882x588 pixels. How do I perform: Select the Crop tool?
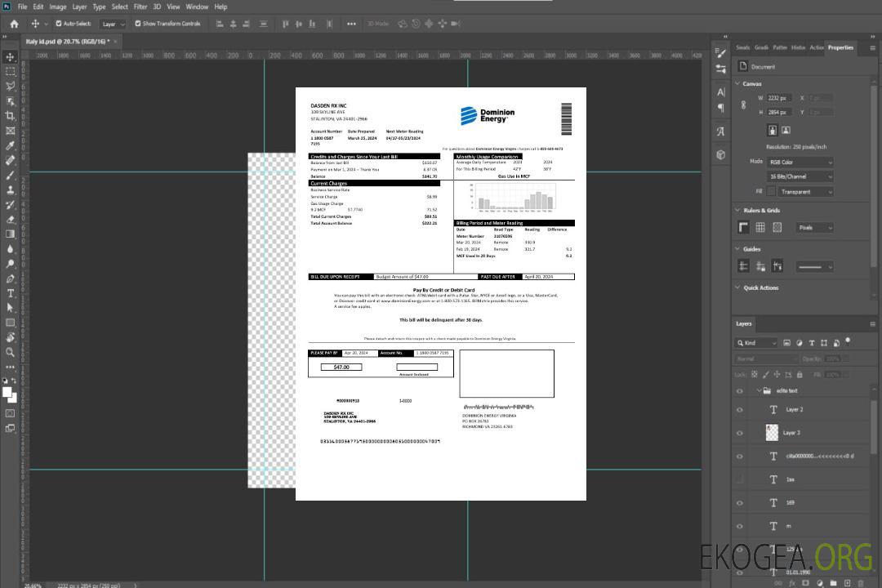click(x=11, y=116)
